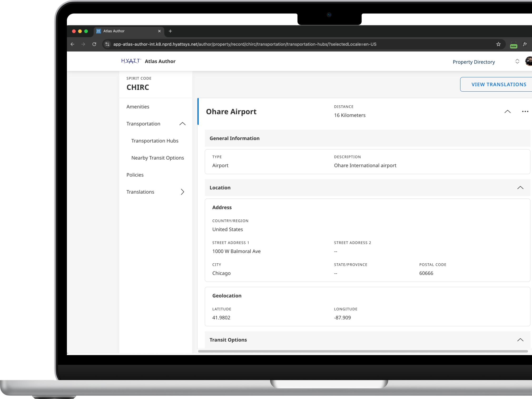This screenshot has width=532, height=399.
Task: Open Nearby Transit Options page
Action: (157, 158)
